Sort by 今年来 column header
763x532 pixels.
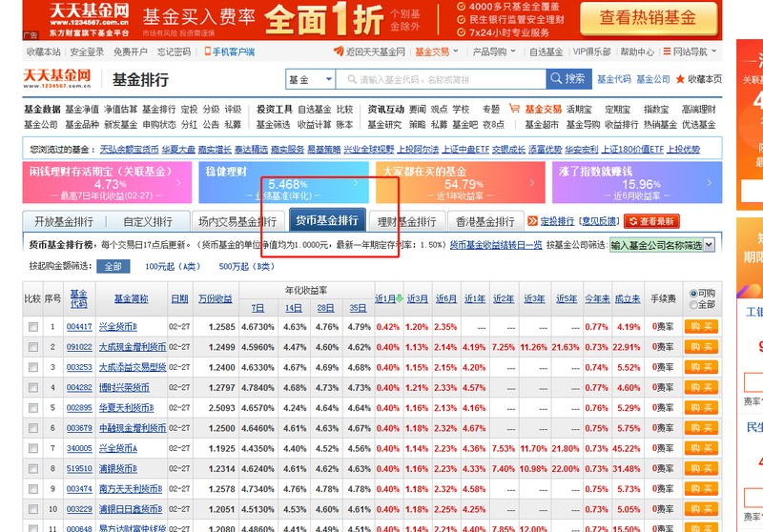[x=597, y=298]
